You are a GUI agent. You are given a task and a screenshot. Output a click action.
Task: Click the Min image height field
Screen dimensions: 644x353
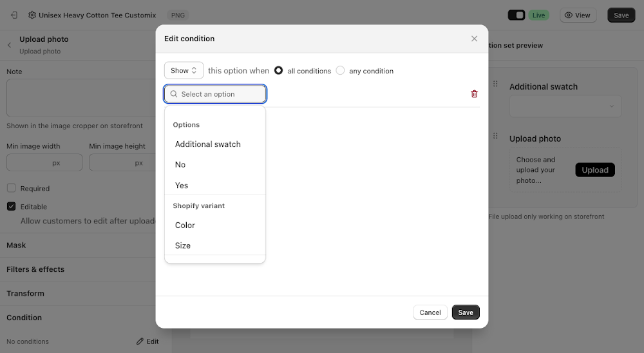click(122, 163)
